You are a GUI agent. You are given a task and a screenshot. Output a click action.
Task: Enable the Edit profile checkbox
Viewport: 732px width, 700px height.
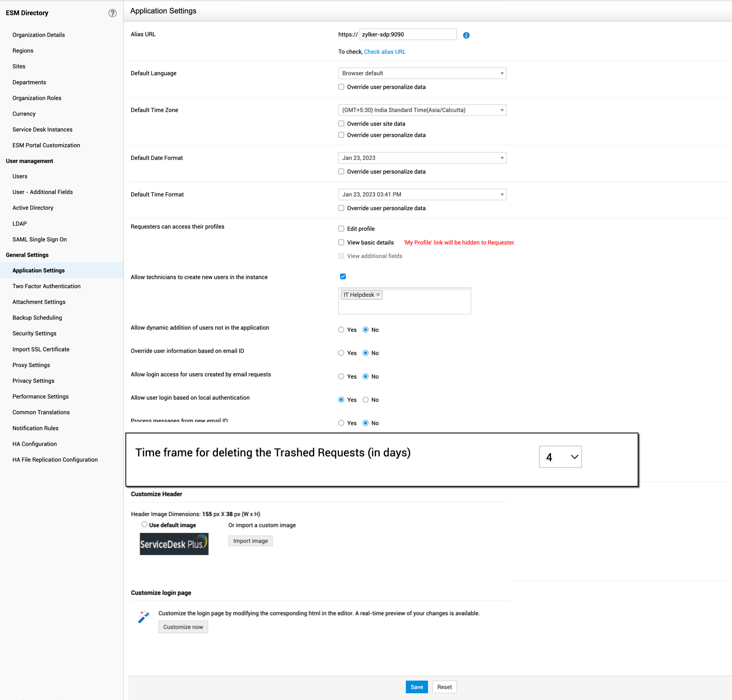click(341, 229)
